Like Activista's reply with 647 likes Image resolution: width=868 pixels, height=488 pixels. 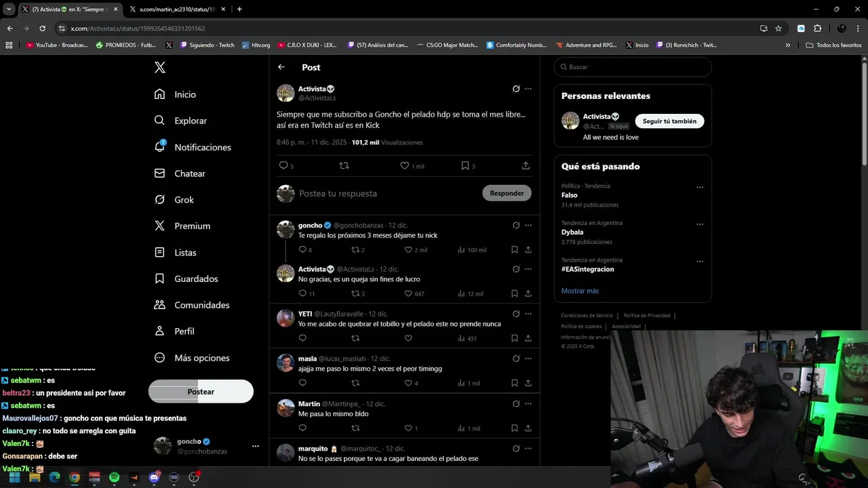pos(414,293)
